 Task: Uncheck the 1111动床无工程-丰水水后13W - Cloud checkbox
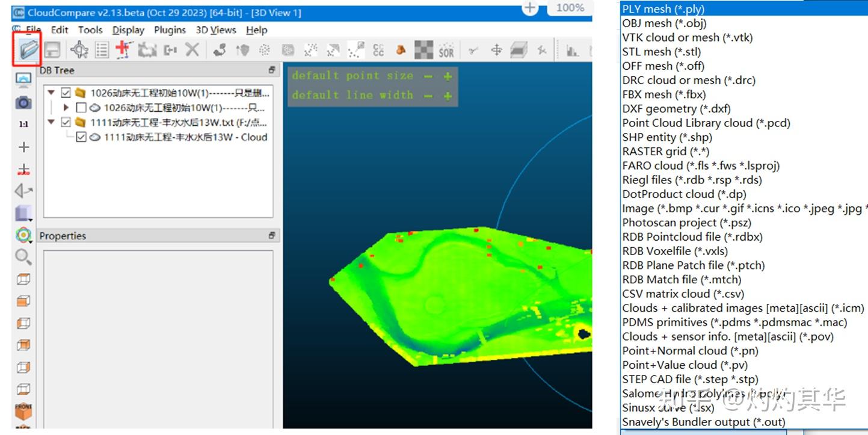(x=81, y=137)
